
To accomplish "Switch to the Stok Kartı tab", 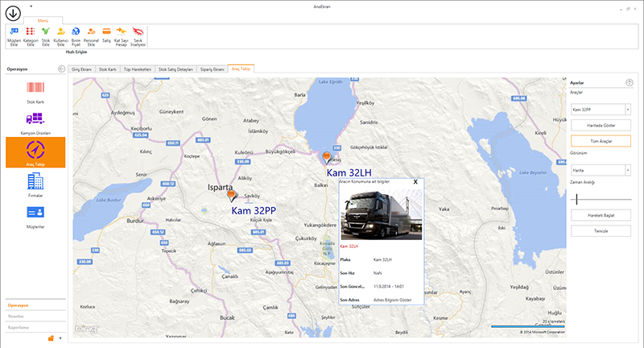I will click(x=107, y=69).
